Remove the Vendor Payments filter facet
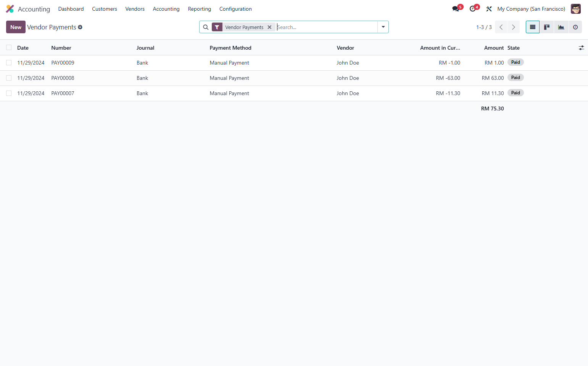588x366 pixels. click(x=269, y=27)
